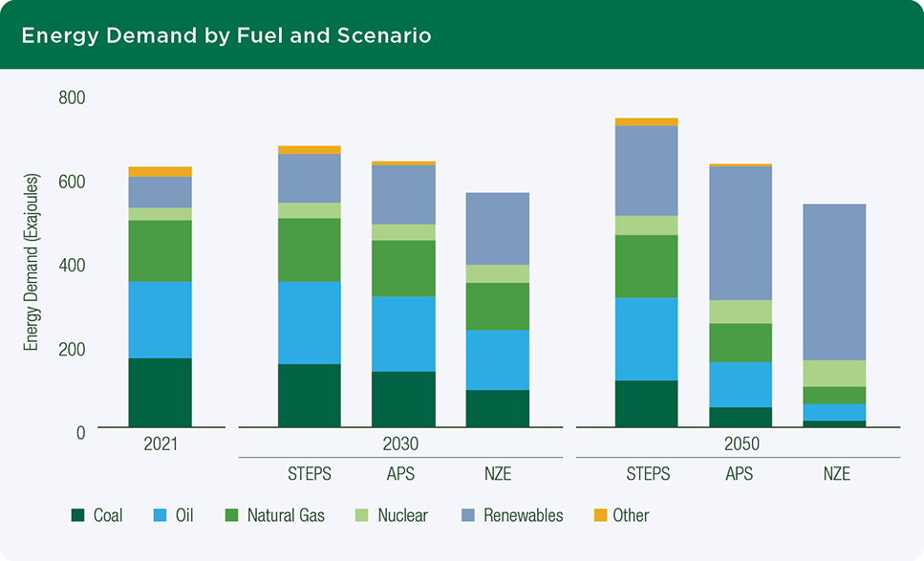Collapse the 2021 category group
The width and height of the screenshot is (924, 561).
tap(159, 443)
